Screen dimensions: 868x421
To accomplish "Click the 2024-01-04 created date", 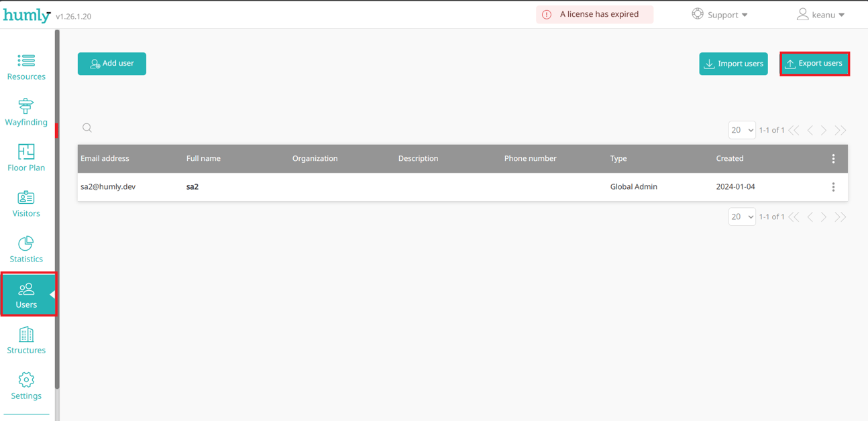I will (x=735, y=187).
